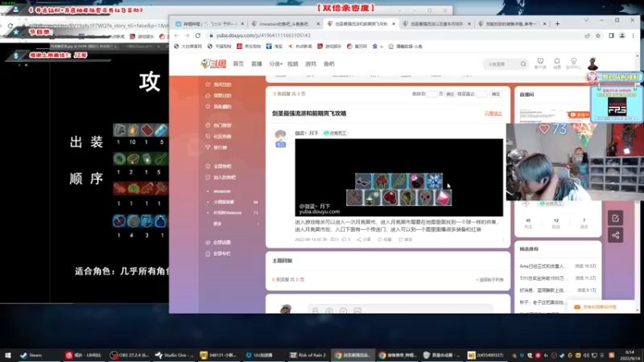Bookmark this page with the star icon
The width and height of the screenshot is (644, 362).
[598, 35]
